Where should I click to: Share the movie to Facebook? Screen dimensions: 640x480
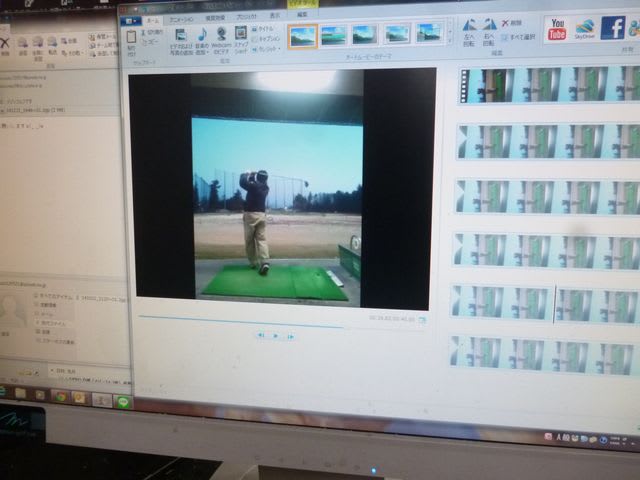tap(613, 27)
